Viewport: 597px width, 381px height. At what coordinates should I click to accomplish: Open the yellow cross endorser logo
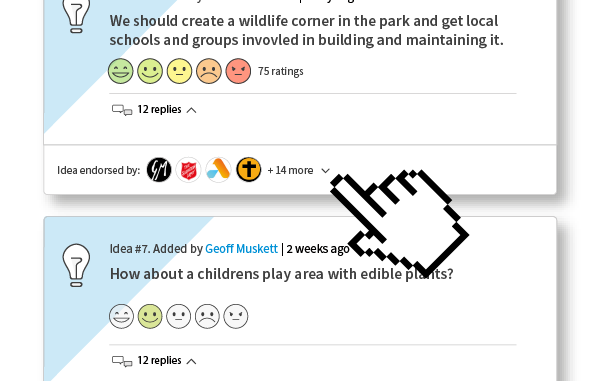(249, 170)
